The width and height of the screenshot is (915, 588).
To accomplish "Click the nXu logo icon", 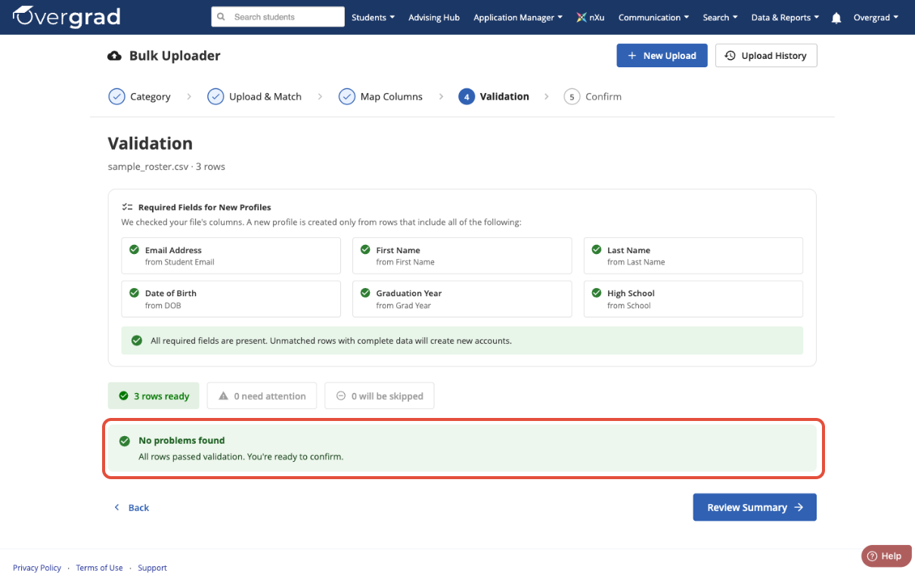I will [581, 17].
